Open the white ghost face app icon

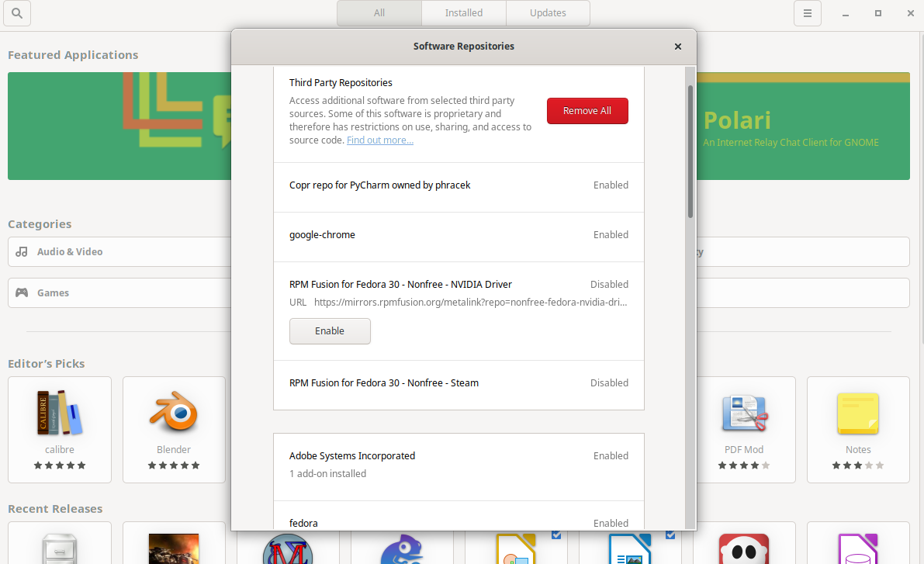point(744,548)
